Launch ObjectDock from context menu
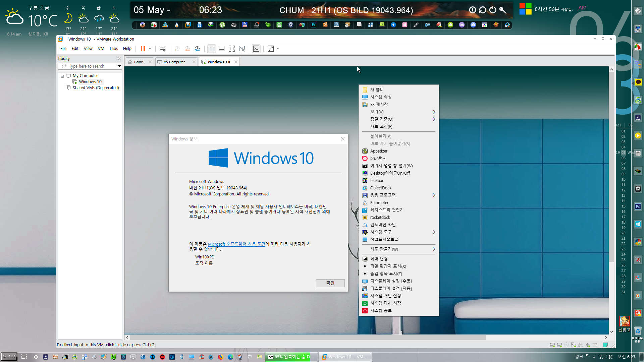This screenshot has width=644, height=362. 398,188
